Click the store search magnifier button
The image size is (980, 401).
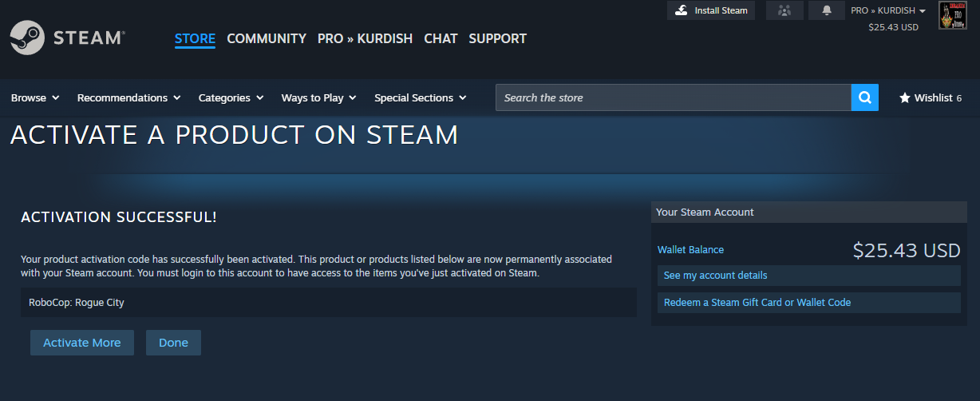coord(864,97)
